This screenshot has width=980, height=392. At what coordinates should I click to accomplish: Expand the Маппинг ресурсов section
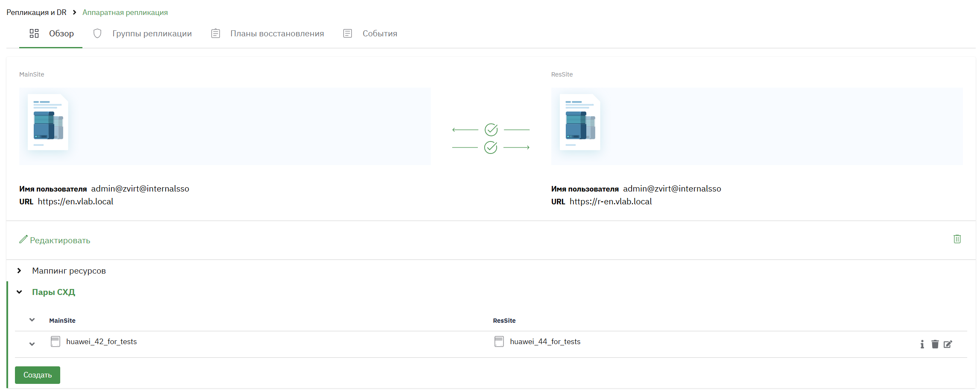tap(19, 271)
